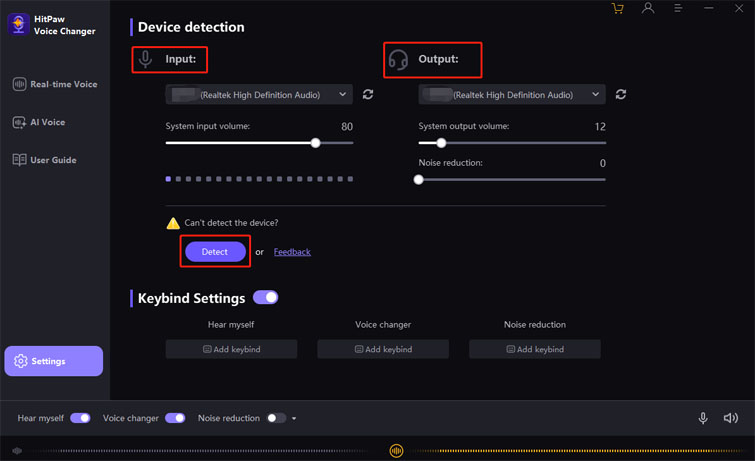Click the microphone icon next to Input
This screenshot has width=755, height=461.
click(145, 59)
